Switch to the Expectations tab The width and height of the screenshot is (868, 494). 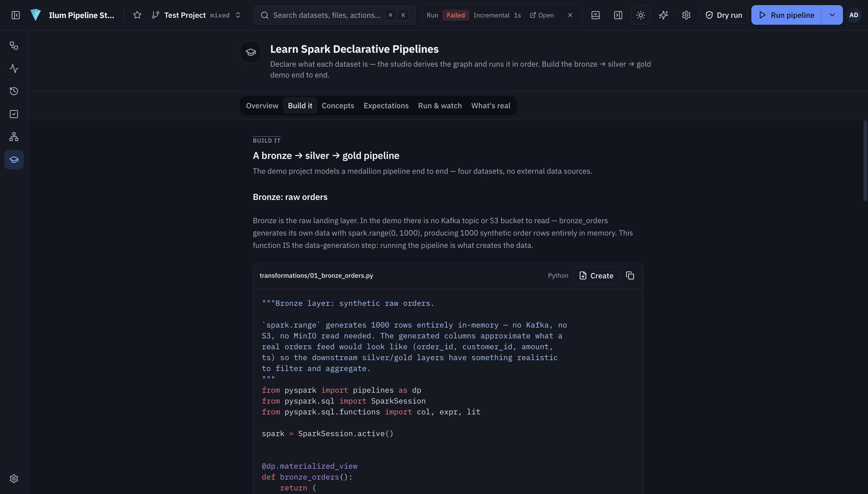click(386, 106)
